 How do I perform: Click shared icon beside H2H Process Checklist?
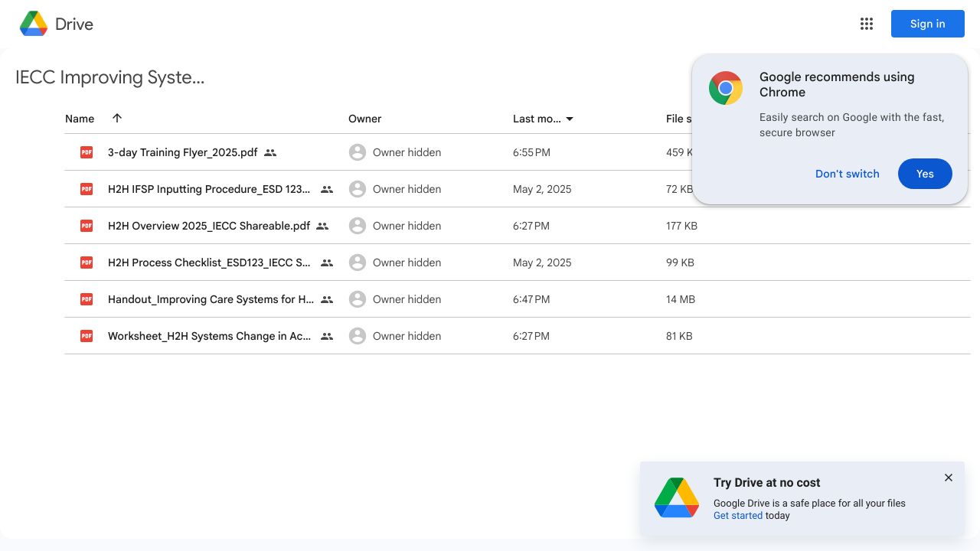(327, 262)
